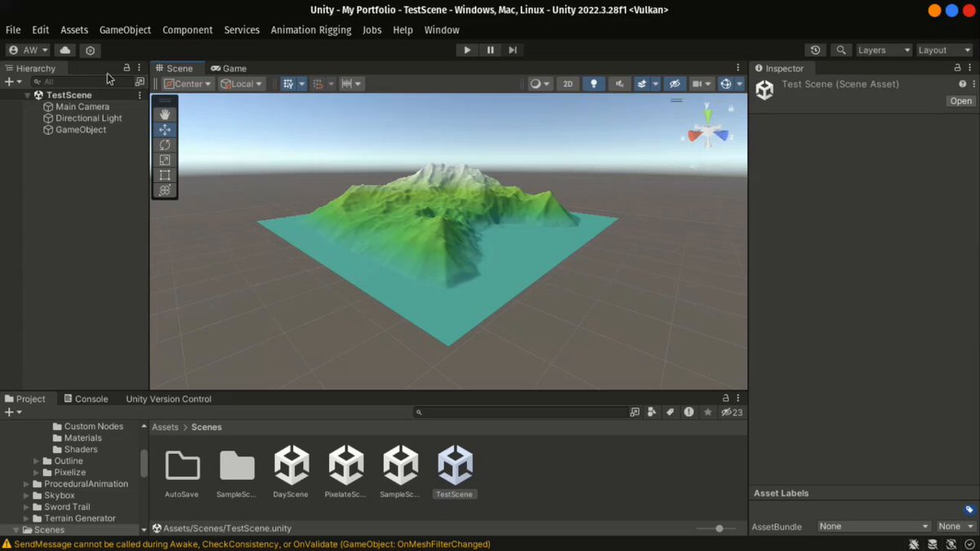Toggle 2D view mode

point(568,84)
